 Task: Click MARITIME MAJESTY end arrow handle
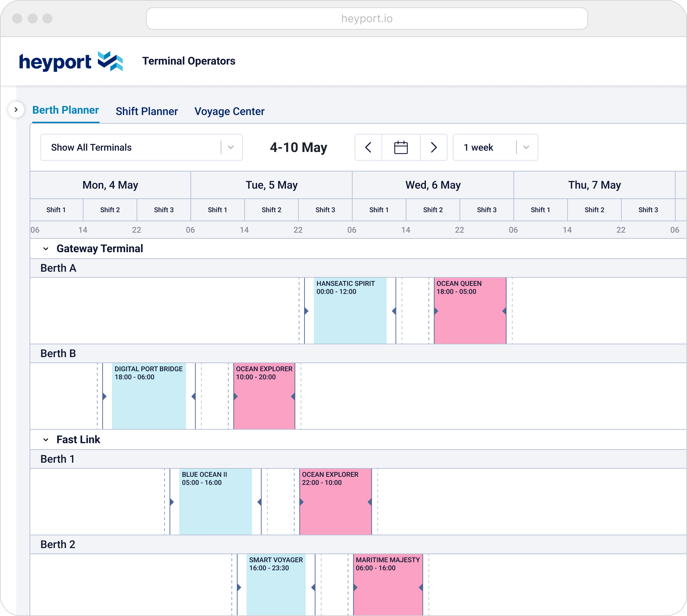tap(421, 587)
